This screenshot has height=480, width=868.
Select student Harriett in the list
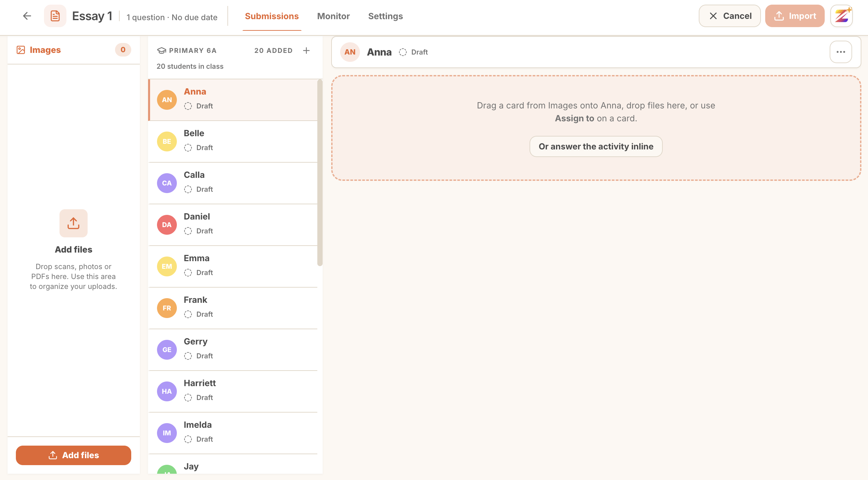click(x=233, y=391)
